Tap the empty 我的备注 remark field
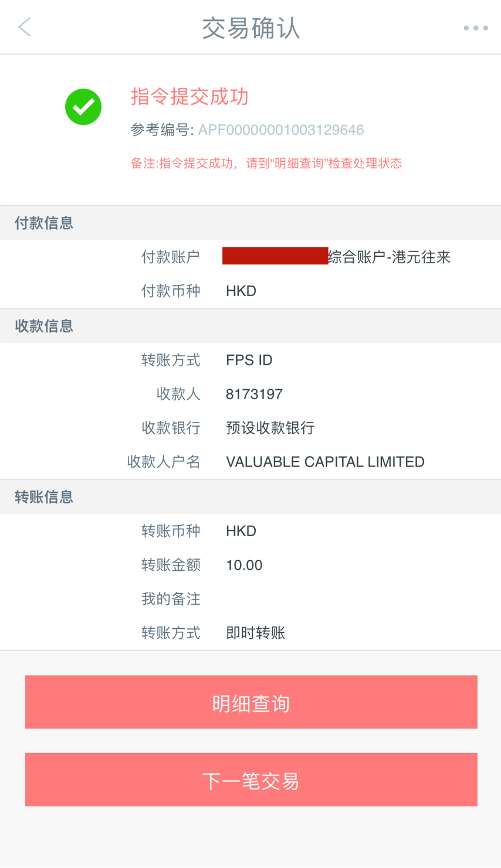The width and height of the screenshot is (501, 868). [x=293, y=598]
